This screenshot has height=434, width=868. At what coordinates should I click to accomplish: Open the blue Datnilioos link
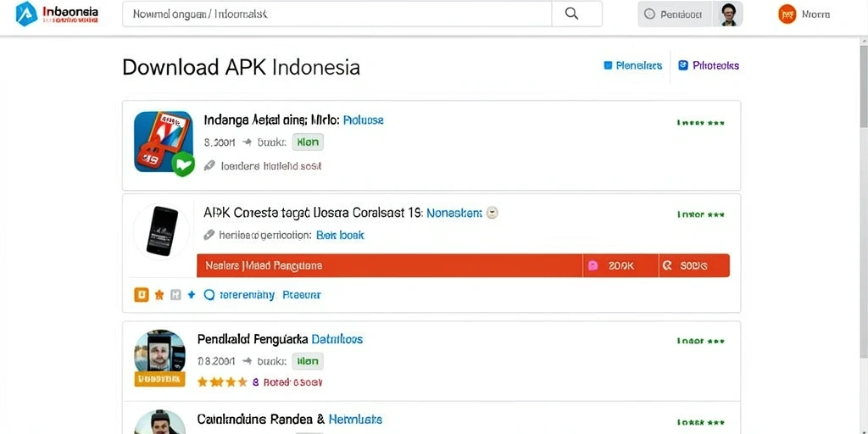pyautogui.click(x=337, y=339)
